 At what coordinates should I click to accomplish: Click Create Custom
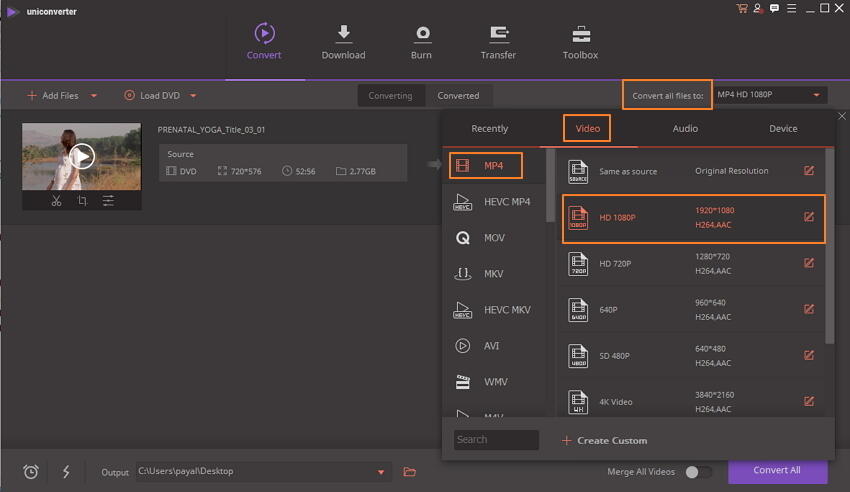(x=604, y=441)
